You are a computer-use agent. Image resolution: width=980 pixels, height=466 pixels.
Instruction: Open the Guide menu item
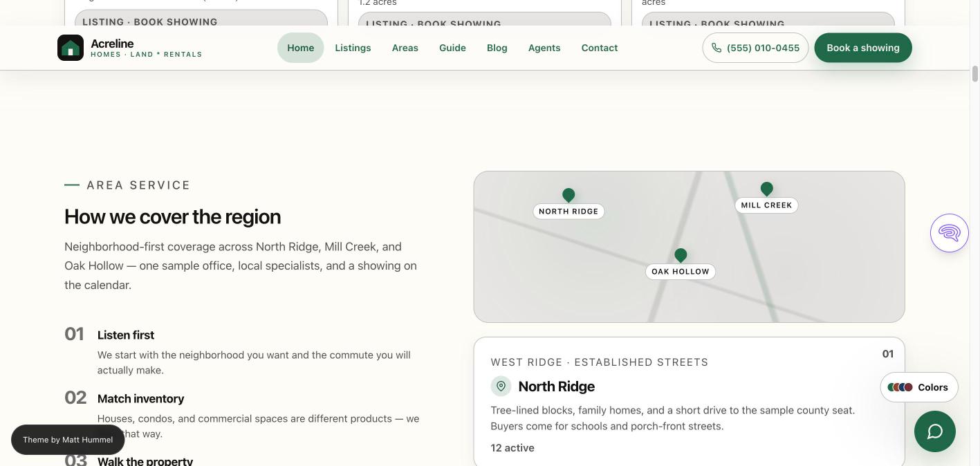[x=452, y=48]
